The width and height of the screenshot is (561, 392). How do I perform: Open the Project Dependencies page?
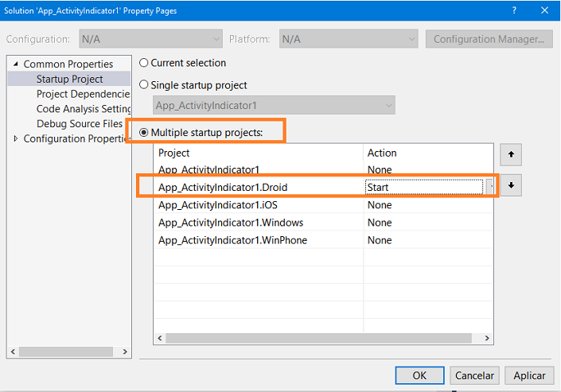coord(83,94)
